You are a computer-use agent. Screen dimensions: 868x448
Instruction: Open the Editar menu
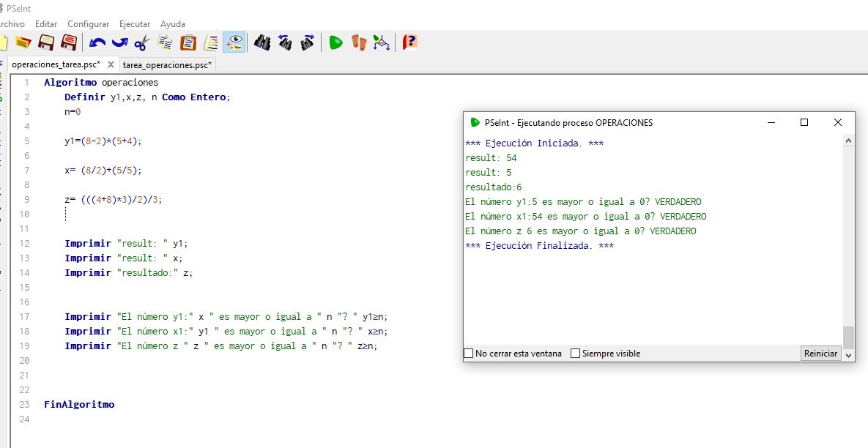[x=46, y=24]
